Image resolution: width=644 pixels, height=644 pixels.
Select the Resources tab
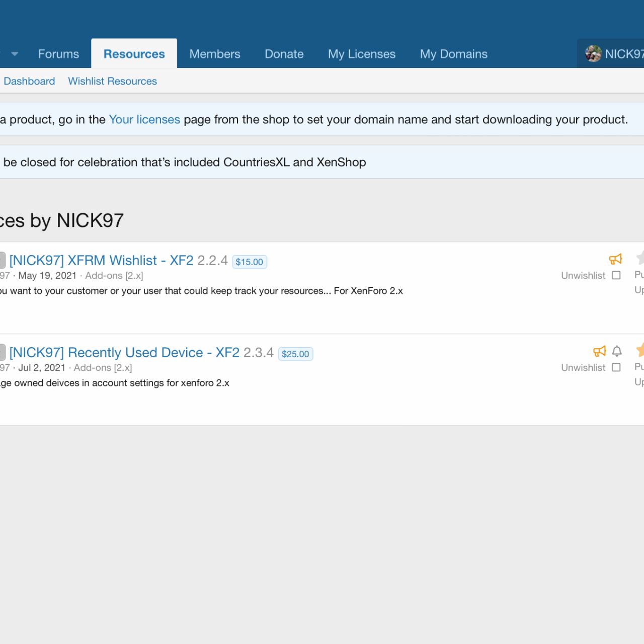coord(134,54)
